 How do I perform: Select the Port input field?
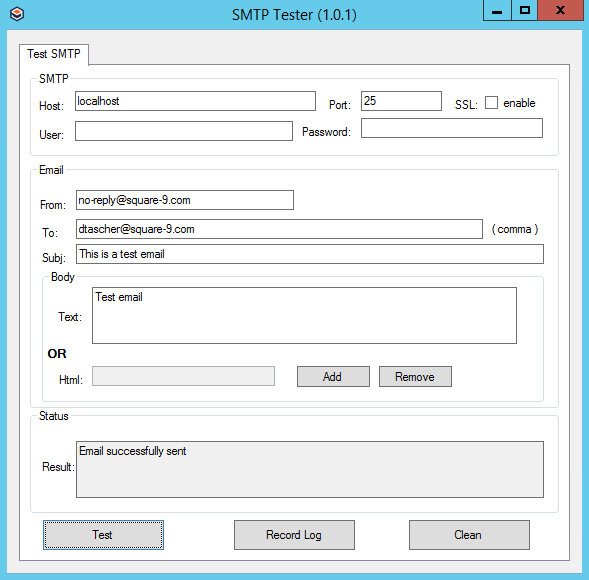401,101
